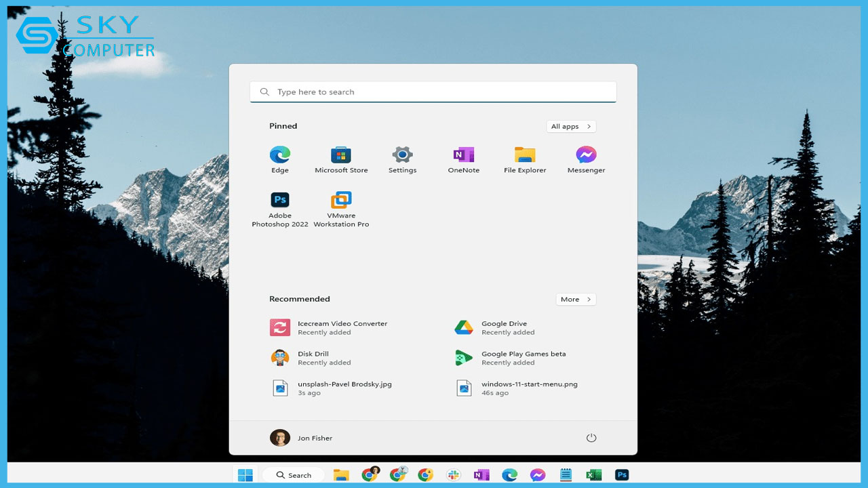Open OneNote from pinned apps
The image size is (868, 488).
click(x=464, y=156)
